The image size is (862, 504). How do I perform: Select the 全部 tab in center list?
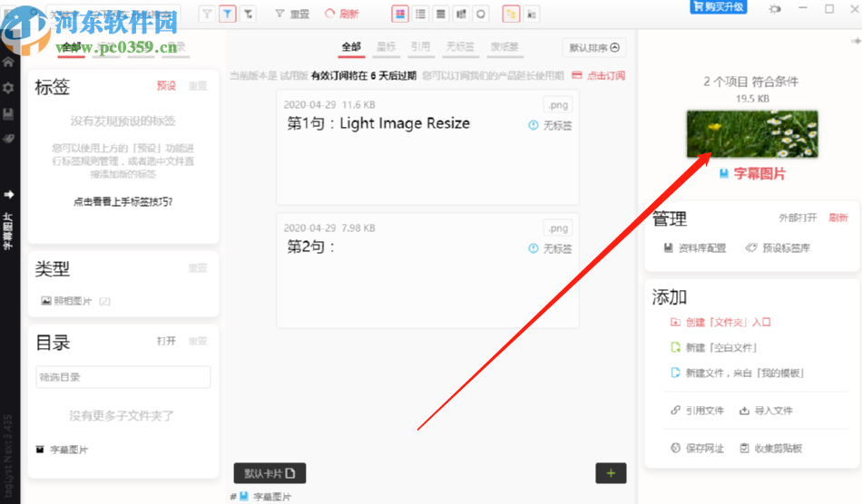(x=351, y=46)
